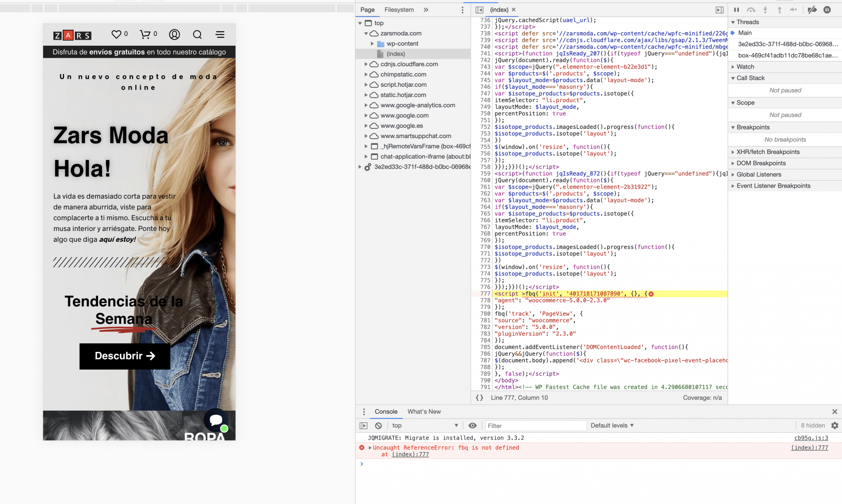The image size is (842, 504).
Task: Click the Step over icon
Action: click(x=751, y=10)
